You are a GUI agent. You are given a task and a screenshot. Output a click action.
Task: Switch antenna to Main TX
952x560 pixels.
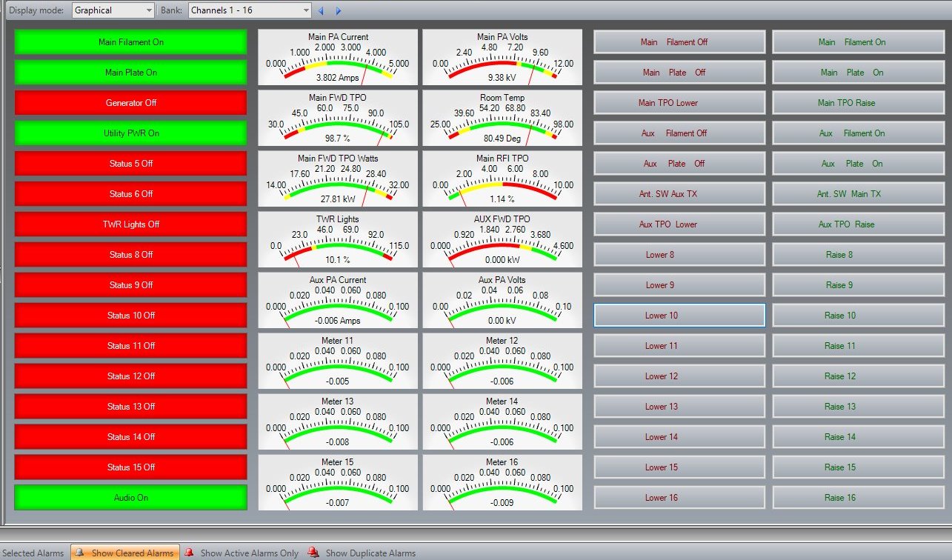tap(858, 194)
